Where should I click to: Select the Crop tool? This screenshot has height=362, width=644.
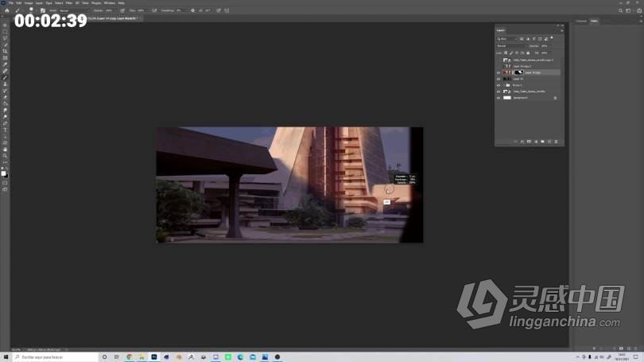(5, 52)
